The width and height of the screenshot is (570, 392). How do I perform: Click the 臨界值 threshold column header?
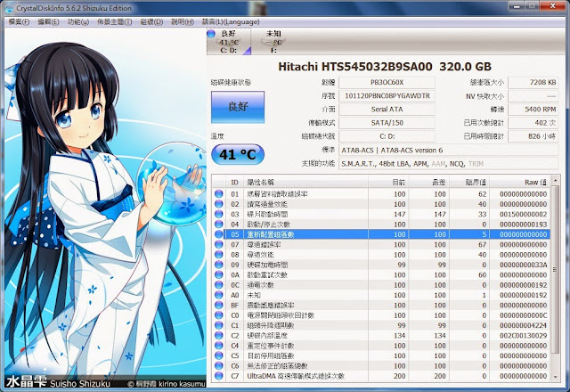tap(469, 182)
